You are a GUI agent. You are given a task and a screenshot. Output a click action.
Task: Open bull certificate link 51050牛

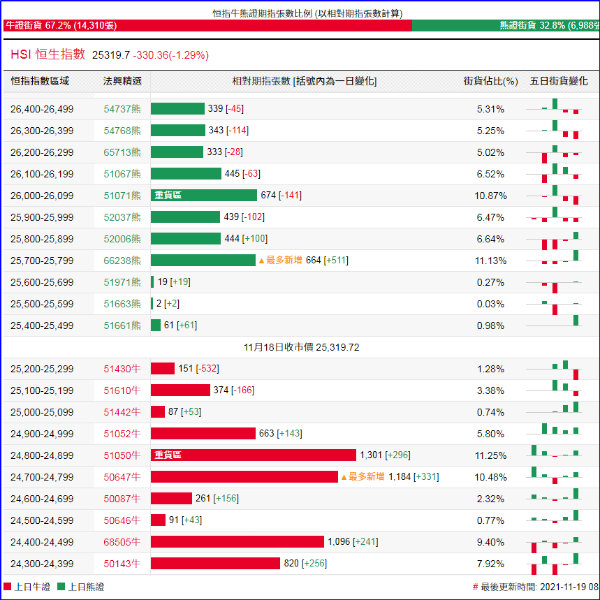coord(122,455)
